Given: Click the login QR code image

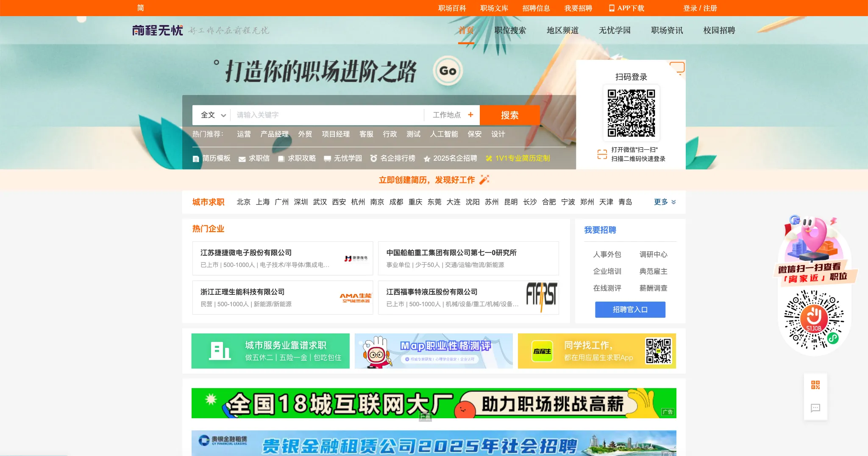Looking at the screenshot, I should 631,113.
